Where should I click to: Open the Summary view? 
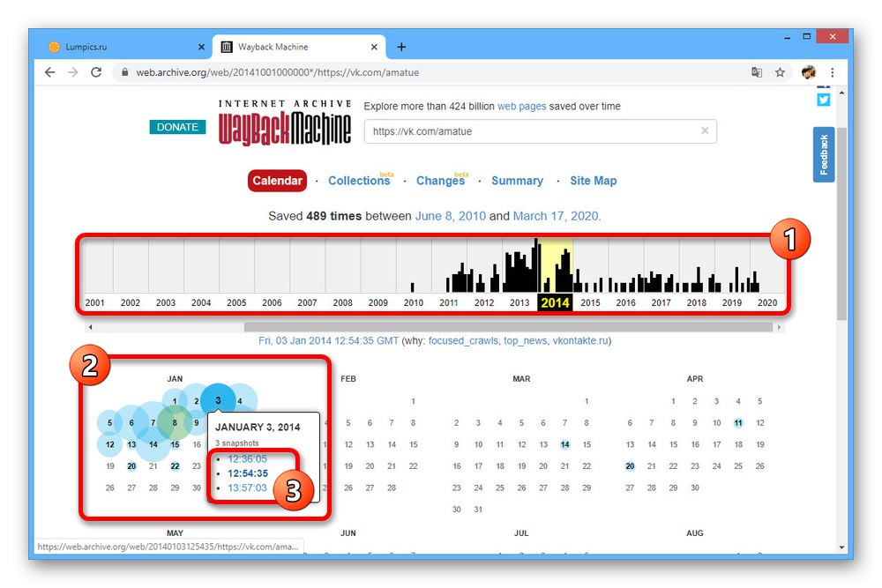pyautogui.click(x=518, y=181)
